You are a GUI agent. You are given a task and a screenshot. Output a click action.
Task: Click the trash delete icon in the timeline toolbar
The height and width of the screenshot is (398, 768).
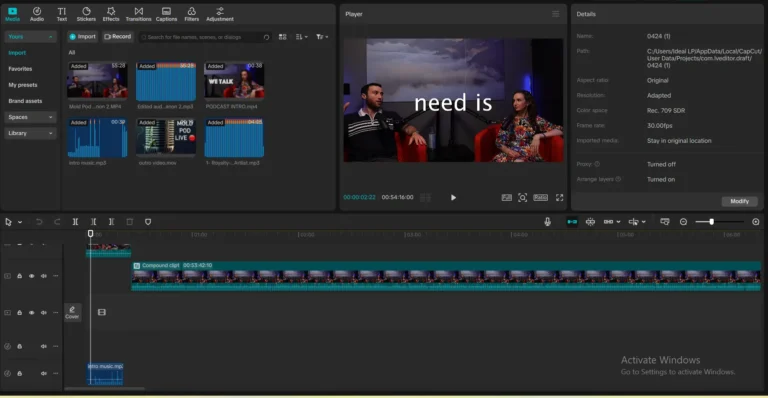coord(130,222)
